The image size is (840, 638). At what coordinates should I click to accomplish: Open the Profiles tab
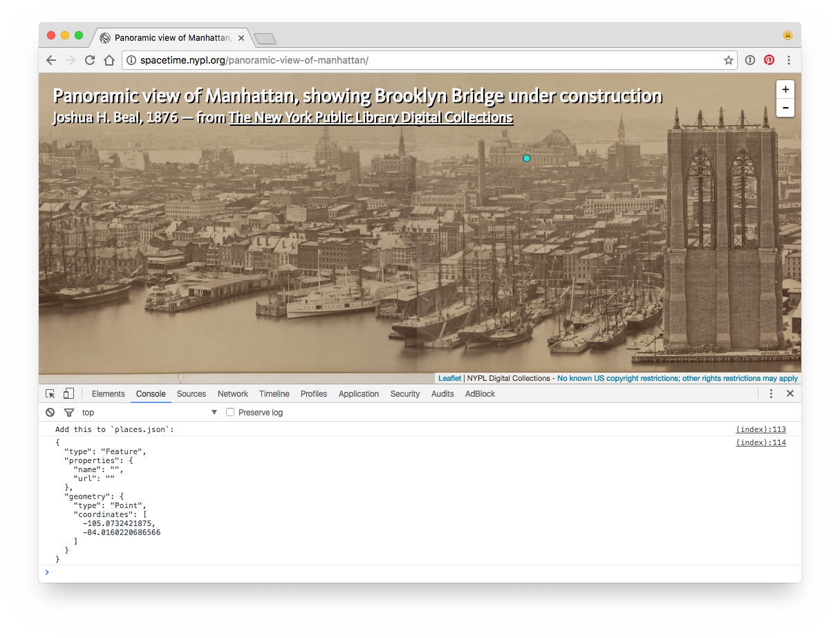[314, 394]
